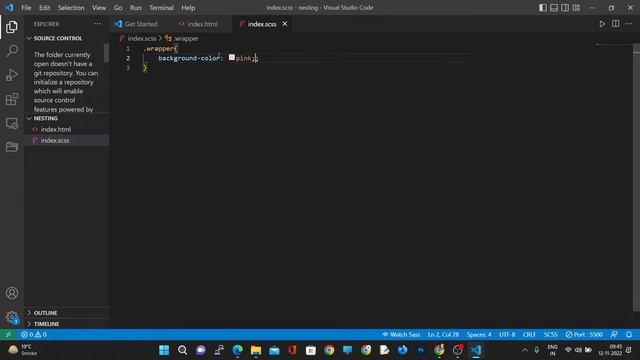Customize layout icon in title bar

[x=576, y=7]
